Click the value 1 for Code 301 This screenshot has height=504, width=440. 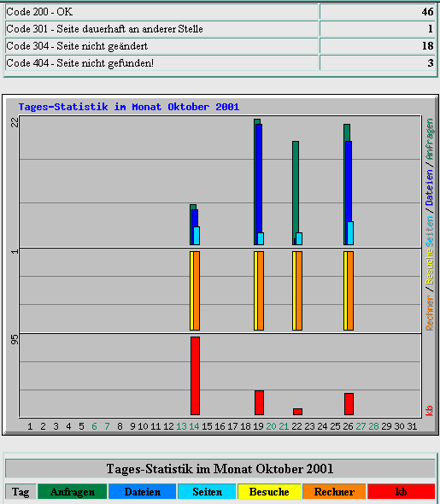click(x=431, y=29)
